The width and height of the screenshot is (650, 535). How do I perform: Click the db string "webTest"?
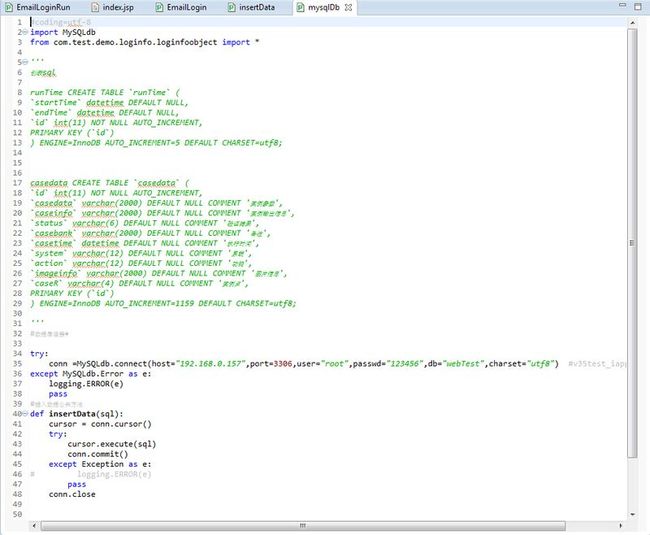(463, 363)
